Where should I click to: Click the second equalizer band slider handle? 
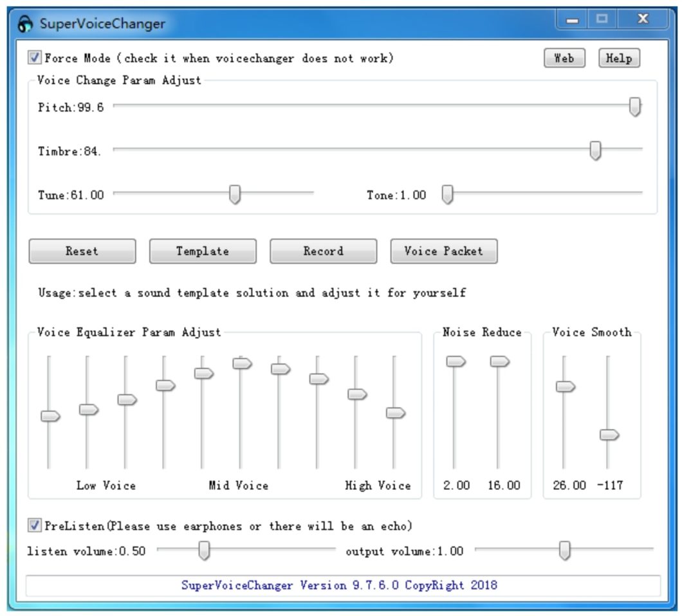(x=89, y=410)
